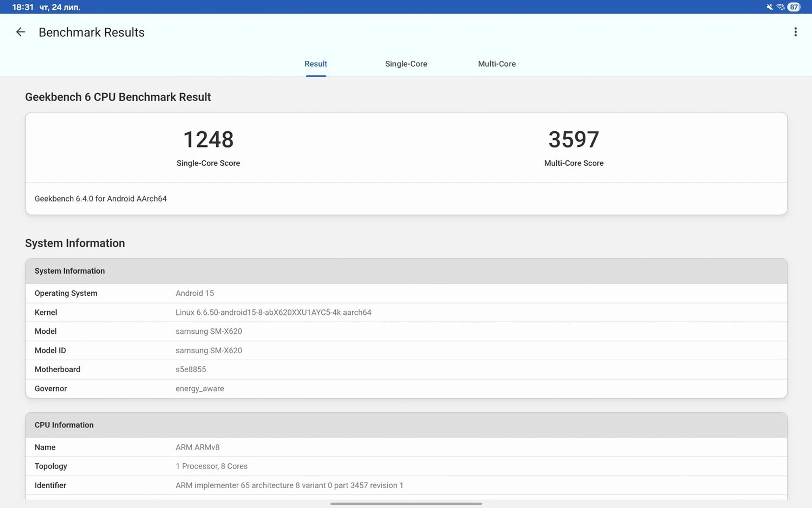Screen dimensions: 812x508
Task: Tap the back arrow icon
Action: click(x=20, y=32)
